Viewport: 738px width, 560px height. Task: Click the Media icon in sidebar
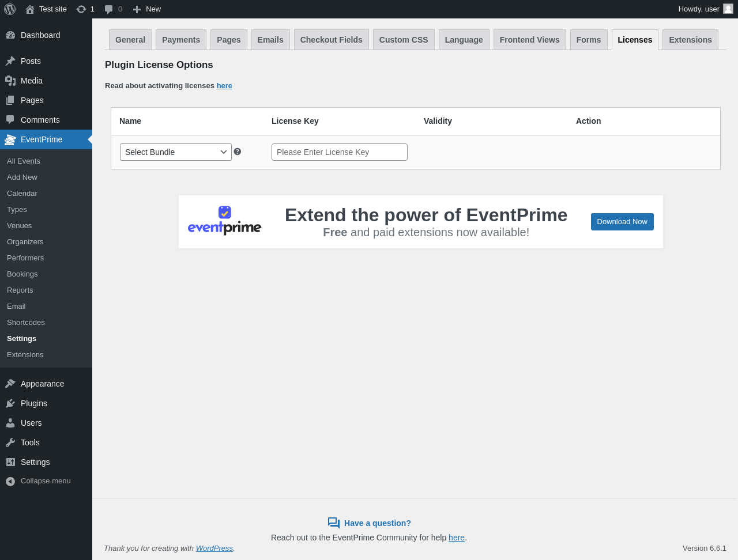pyautogui.click(x=10, y=81)
